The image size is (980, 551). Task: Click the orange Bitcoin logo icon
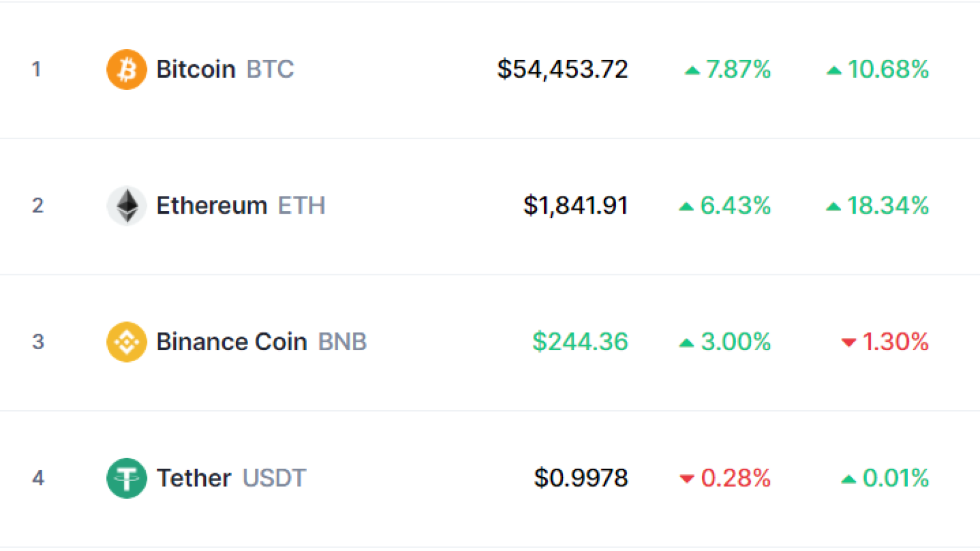126,69
